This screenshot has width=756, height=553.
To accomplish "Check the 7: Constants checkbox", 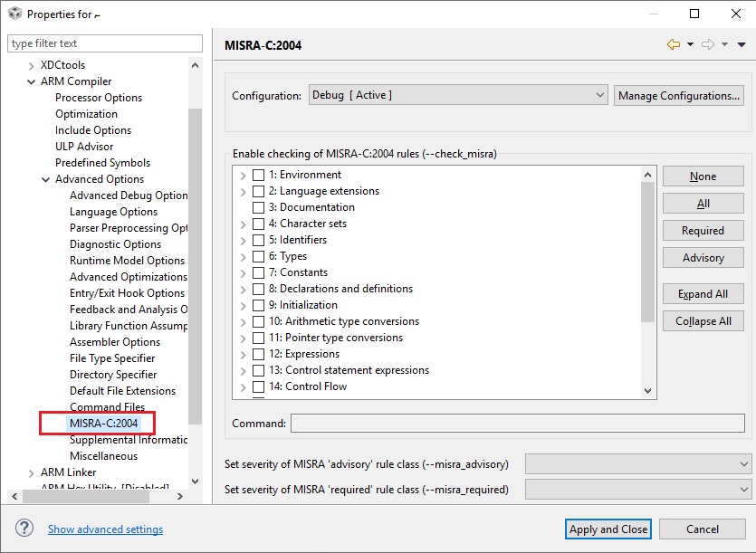I will [258, 273].
